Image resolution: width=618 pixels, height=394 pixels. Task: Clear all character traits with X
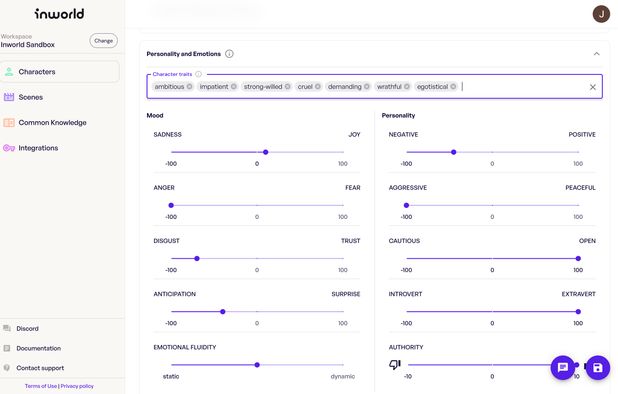(592, 87)
